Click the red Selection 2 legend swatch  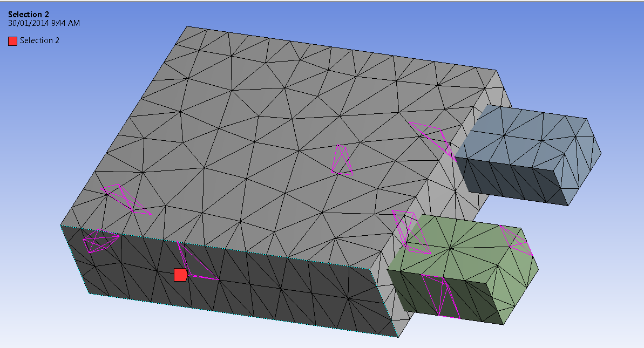tap(13, 40)
